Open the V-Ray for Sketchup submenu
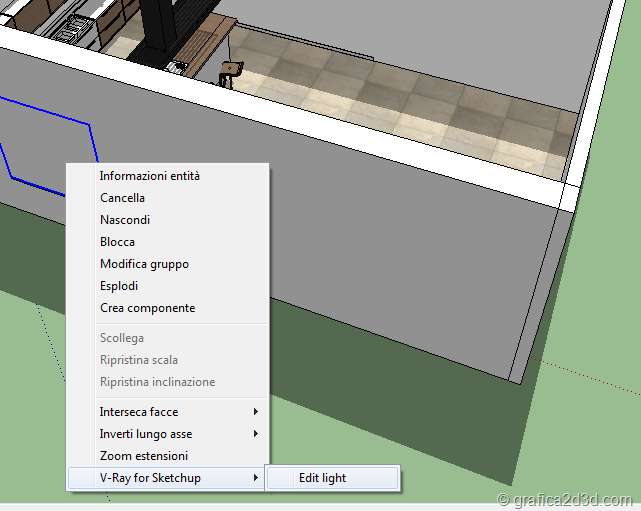Screen dimensions: 641x511 pyautogui.click(x=150, y=478)
